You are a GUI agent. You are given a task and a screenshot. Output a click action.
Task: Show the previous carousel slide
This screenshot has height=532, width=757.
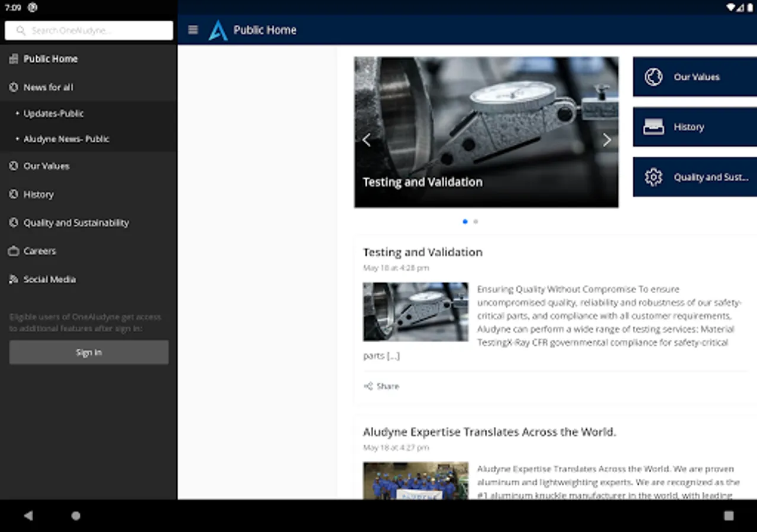point(367,140)
